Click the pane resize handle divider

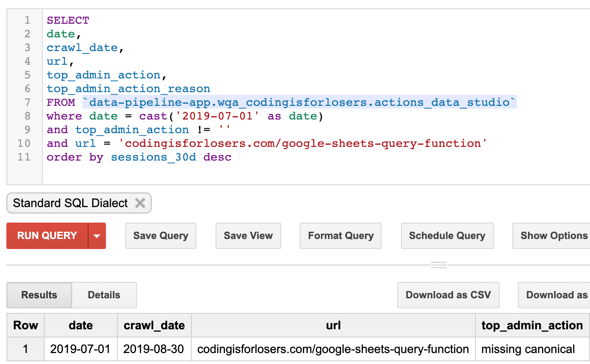[x=438, y=265]
